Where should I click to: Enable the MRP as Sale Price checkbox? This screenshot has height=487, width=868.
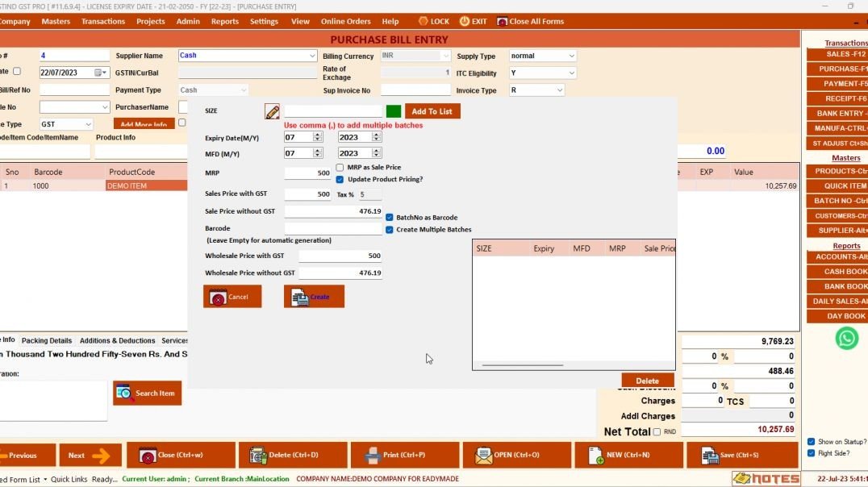[x=340, y=167]
